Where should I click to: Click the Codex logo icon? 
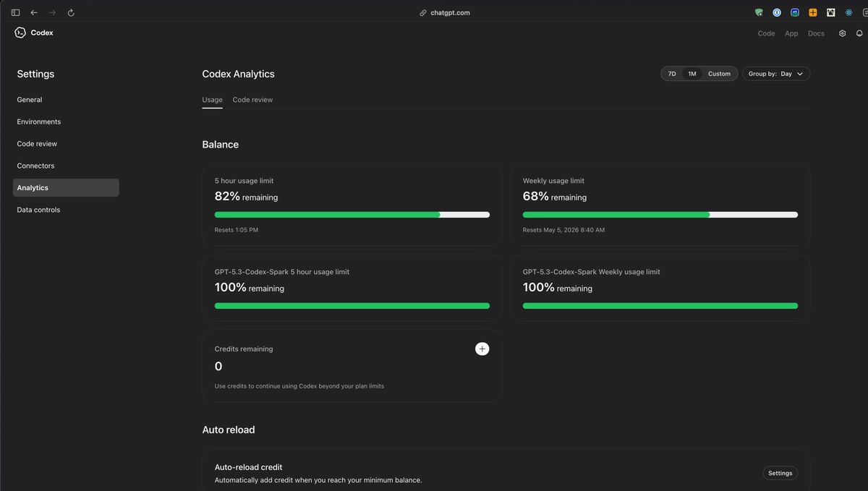(x=20, y=33)
